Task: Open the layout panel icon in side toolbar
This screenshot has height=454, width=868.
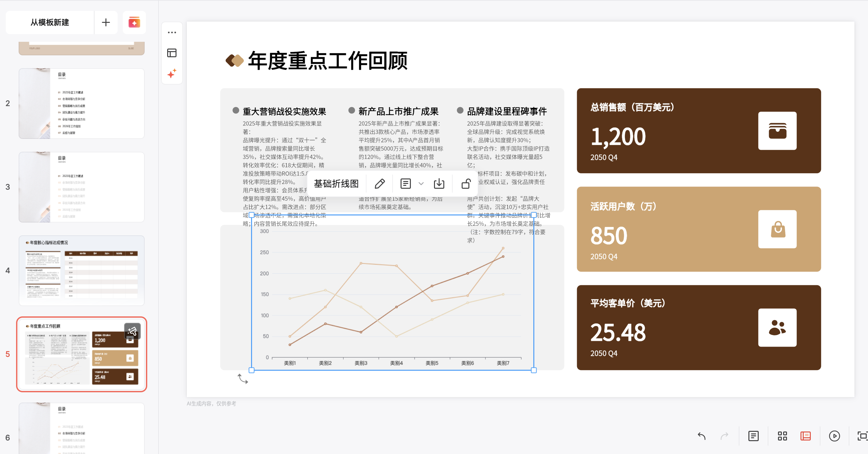Action: [172, 53]
